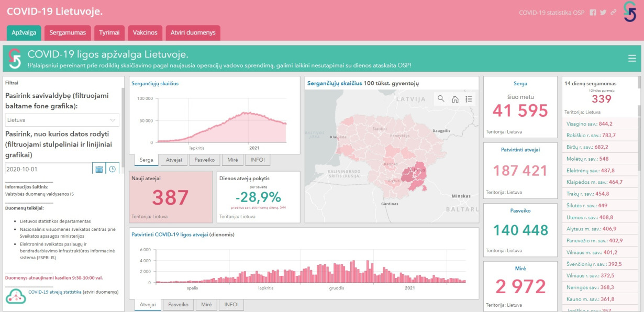Open the calendar date picker icon
This screenshot has height=312, width=644.
coord(99,169)
